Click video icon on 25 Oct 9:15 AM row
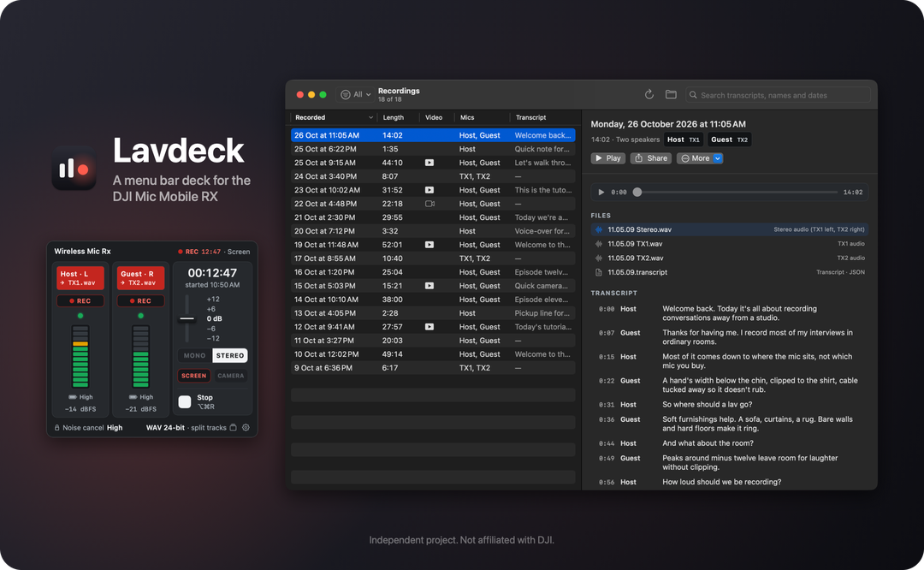 429,163
